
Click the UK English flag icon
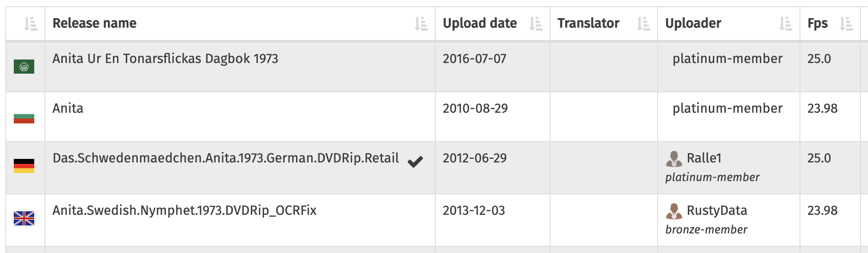tap(24, 218)
